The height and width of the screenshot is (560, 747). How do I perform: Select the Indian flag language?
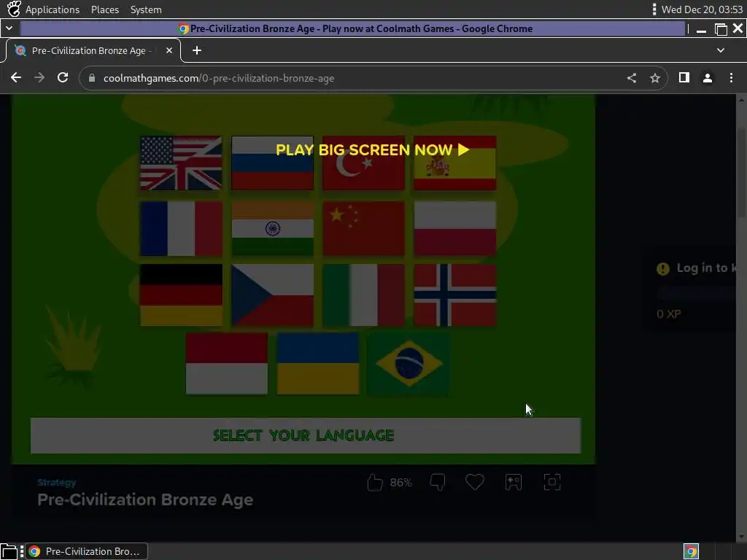coord(273,228)
